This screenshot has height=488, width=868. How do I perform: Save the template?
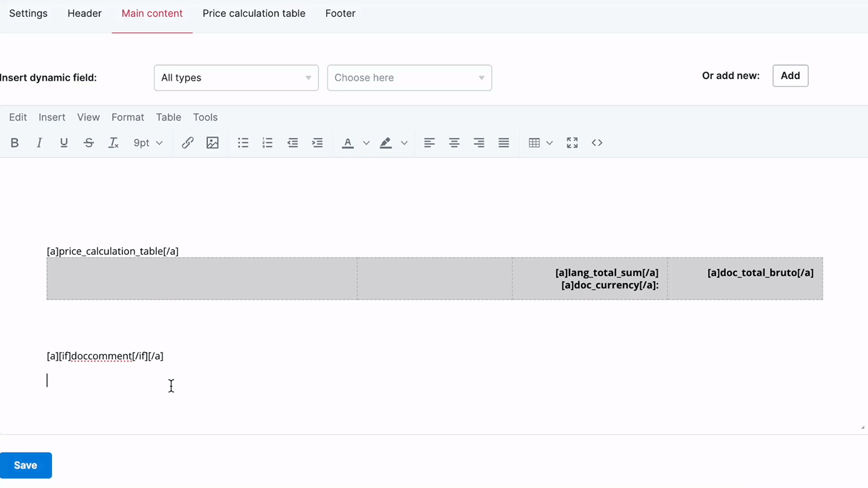pos(26,465)
